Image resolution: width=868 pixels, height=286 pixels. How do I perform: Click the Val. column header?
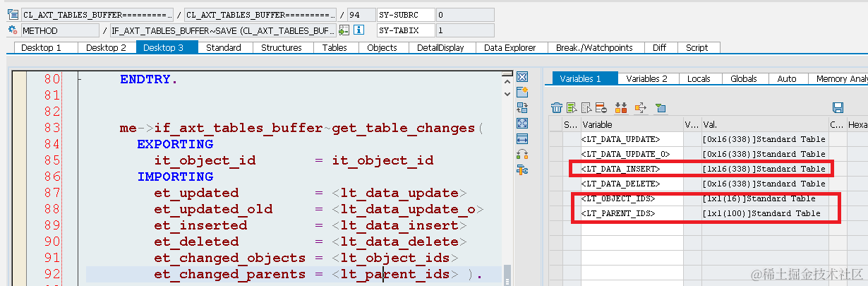764,124
